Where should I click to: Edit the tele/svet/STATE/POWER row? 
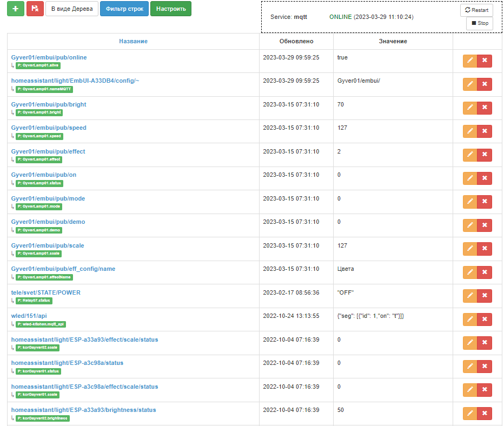(x=470, y=296)
